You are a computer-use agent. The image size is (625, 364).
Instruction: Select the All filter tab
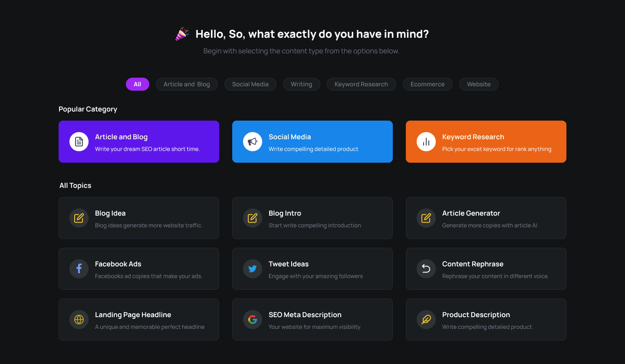click(138, 84)
